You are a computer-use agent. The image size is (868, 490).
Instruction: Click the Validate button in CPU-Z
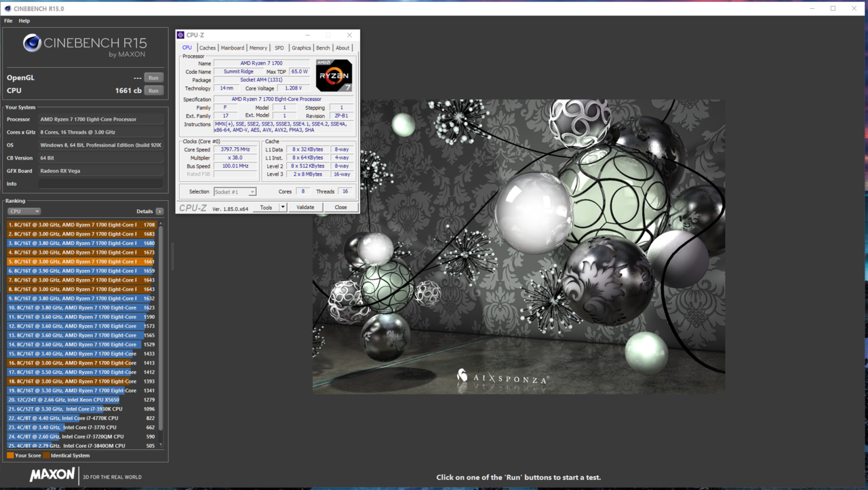[305, 208]
